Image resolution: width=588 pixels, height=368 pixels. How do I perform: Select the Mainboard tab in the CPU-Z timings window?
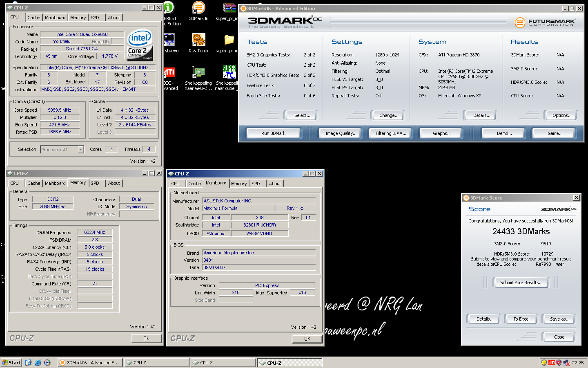click(55, 183)
